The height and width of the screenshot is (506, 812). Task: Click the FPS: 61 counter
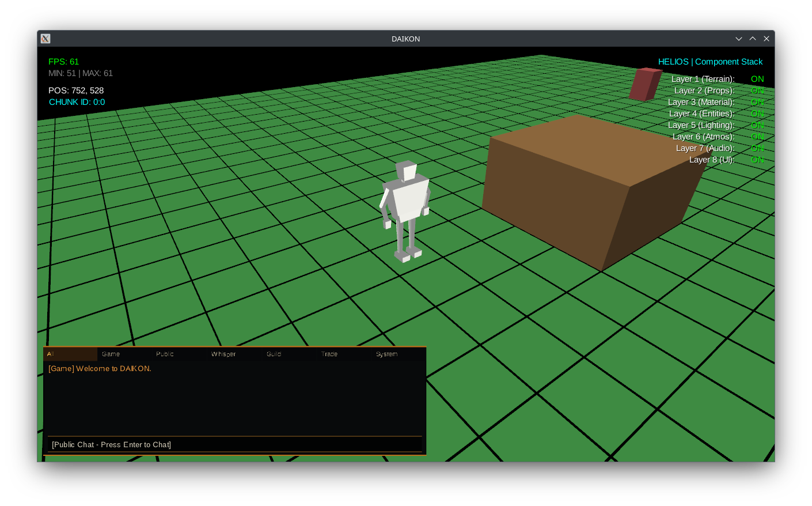click(x=63, y=62)
